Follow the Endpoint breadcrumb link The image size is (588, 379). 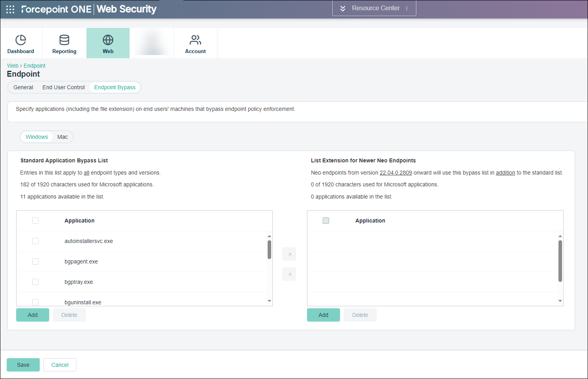tap(35, 66)
